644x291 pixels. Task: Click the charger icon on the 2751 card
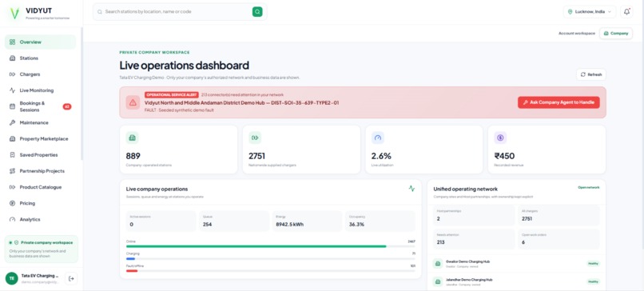click(255, 138)
